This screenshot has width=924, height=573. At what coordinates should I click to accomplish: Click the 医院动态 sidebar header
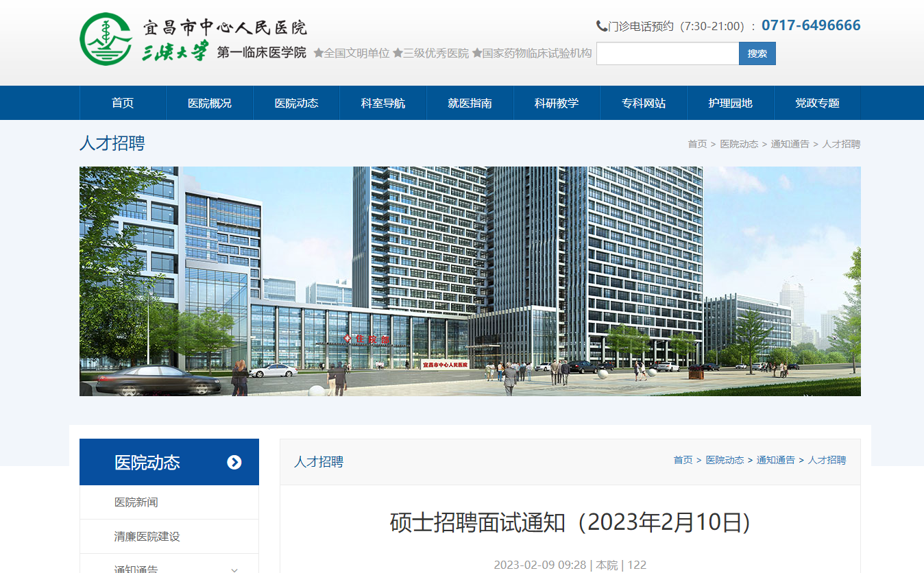click(169, 462)
